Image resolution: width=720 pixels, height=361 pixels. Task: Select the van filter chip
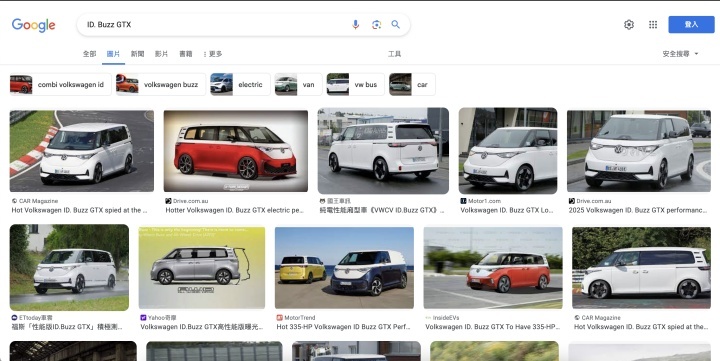[x=298, y=85]
